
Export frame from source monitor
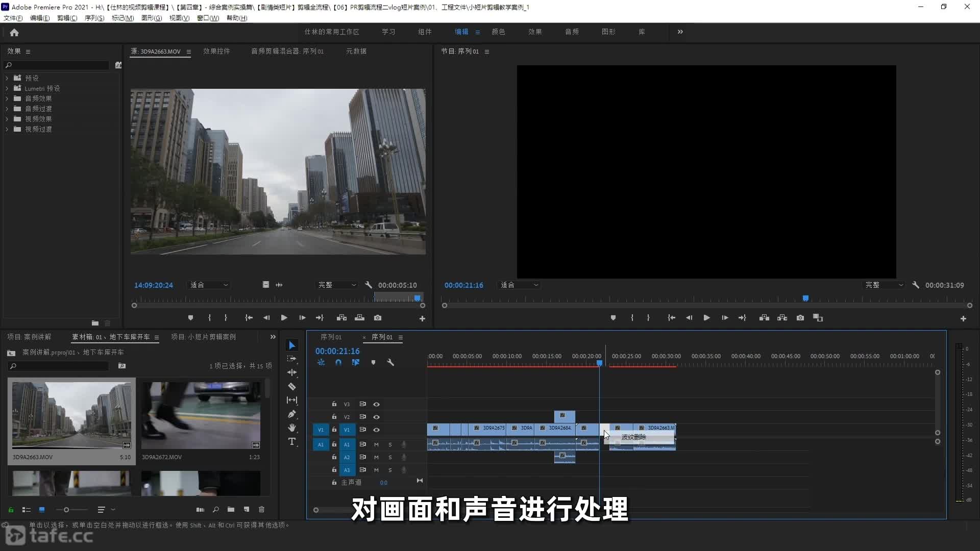[378, 317]
